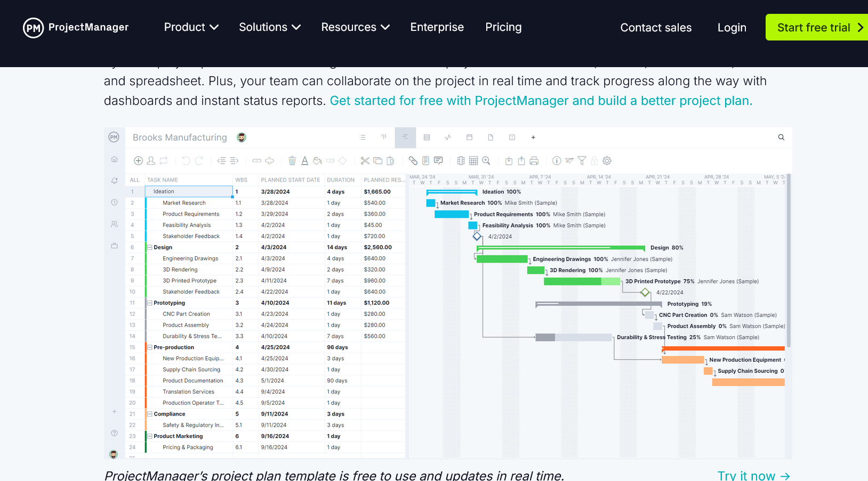Screen dimensions: 868x481
Task: Click the comment speech bubble icon
Action: click(x=438, y=161)
